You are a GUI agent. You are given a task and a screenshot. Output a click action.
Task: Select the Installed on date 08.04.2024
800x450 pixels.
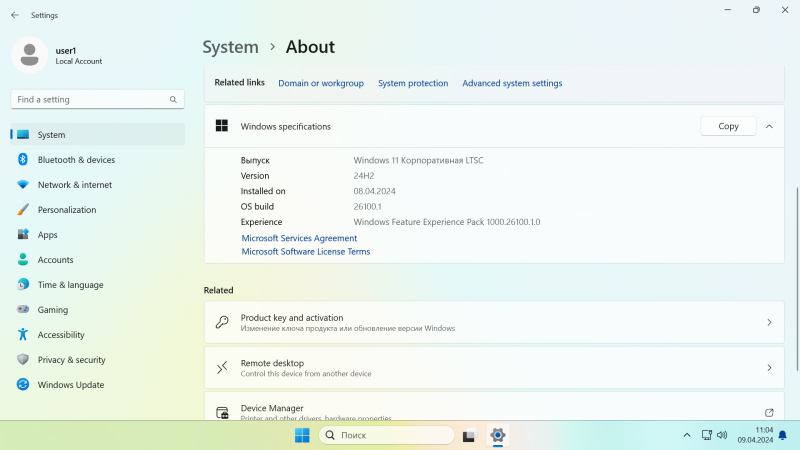[374, 191]
